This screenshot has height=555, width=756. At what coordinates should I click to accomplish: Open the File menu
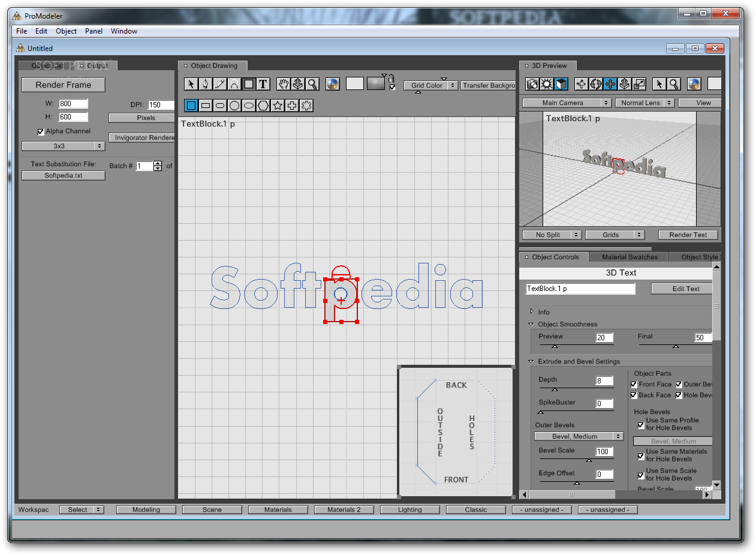(22, 31)
